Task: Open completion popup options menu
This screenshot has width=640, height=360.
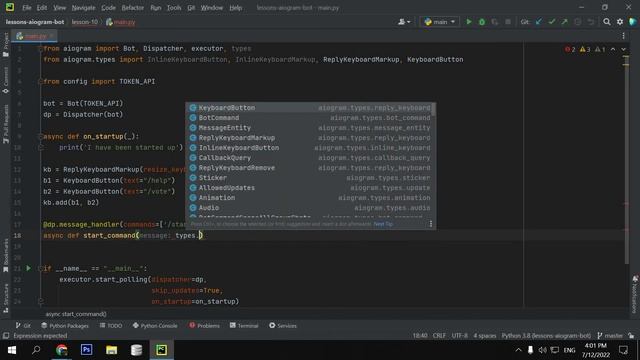Action: pyautogui.click(x=431, y=224)
